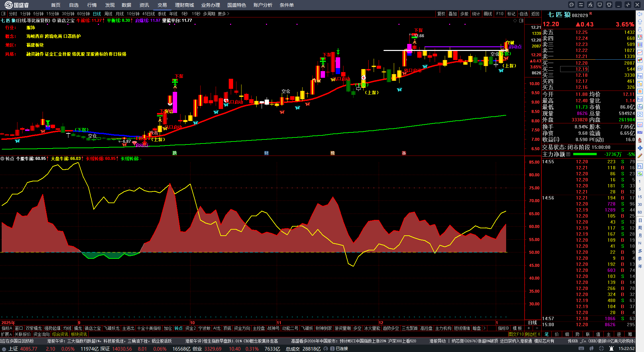Click the diamond icon above the price scale
644x352 pixels.
[515, 21]
